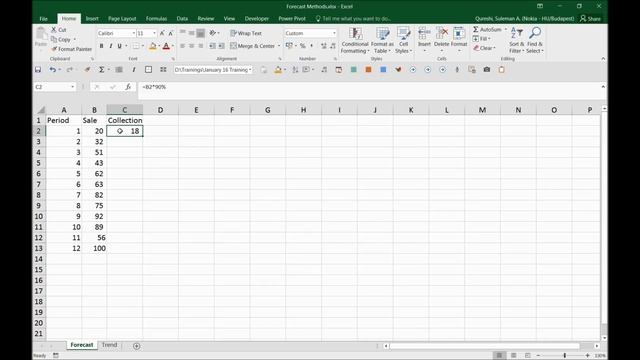The width and height of the screenshot is (640, 360).
Task: Adjust the zoom slider in status bar
Action: click(565, 356)
